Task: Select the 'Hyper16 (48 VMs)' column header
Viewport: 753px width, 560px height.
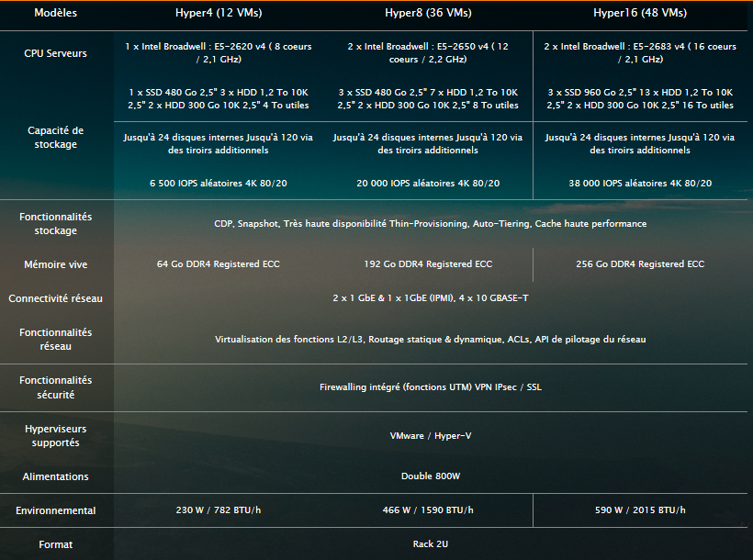Action: pos(640,13)
